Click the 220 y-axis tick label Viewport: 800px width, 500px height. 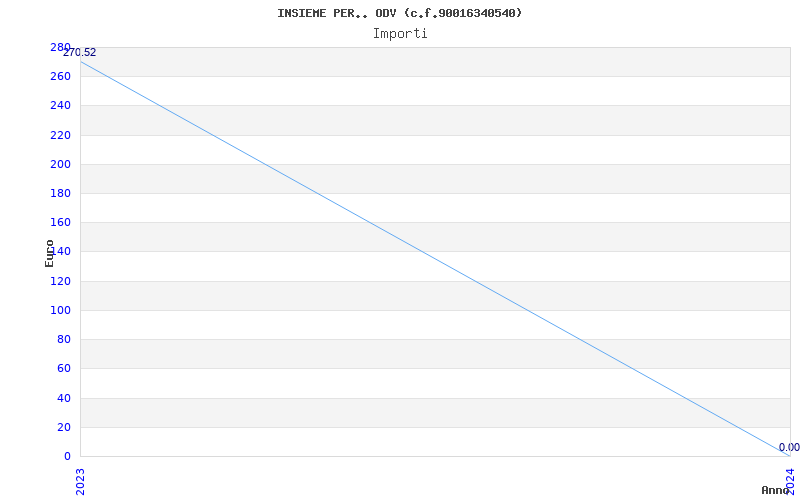click(60, 135)
